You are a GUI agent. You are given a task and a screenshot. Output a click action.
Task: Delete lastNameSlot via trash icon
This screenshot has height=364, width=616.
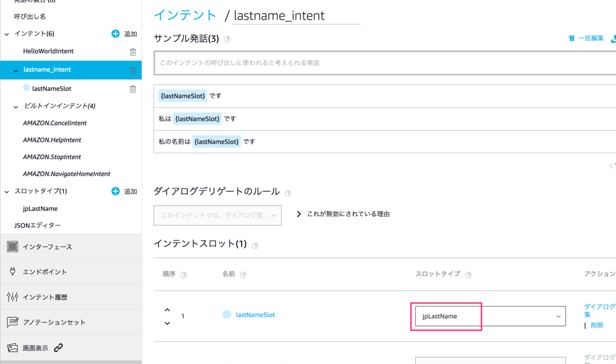coord(132,89)
